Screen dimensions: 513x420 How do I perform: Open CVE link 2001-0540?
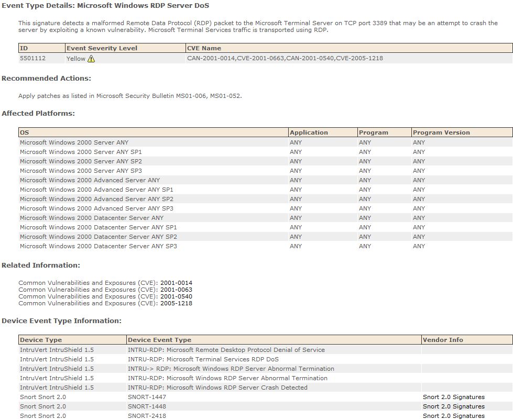[x=176, y=296]
